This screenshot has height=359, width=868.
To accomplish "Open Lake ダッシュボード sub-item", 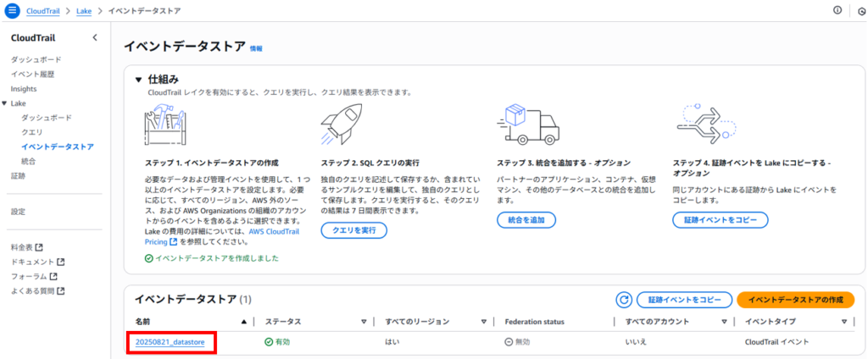I will point(47,118).
